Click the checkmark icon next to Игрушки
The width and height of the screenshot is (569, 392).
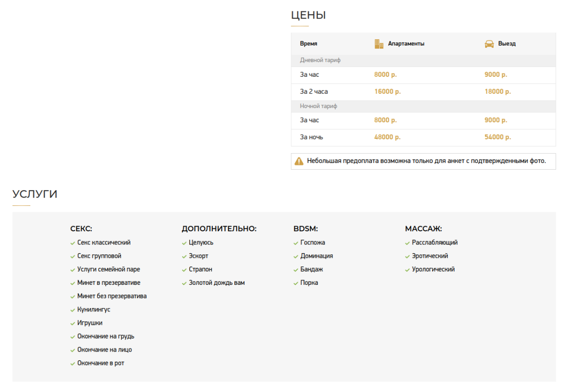click(x=73, y=324)
